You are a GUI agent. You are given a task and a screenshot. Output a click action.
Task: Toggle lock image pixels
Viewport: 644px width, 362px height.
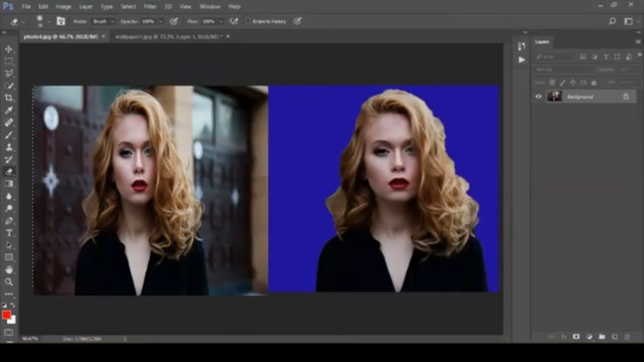pos(562,82)
